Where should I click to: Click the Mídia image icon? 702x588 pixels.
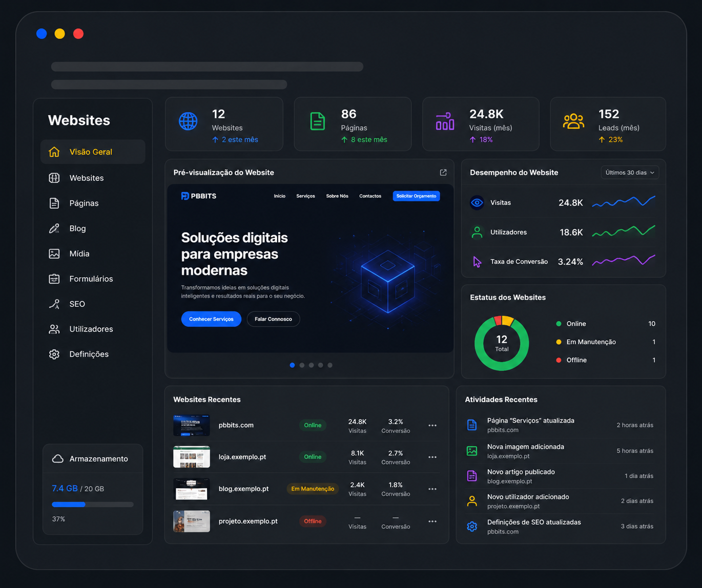point(54,254)
